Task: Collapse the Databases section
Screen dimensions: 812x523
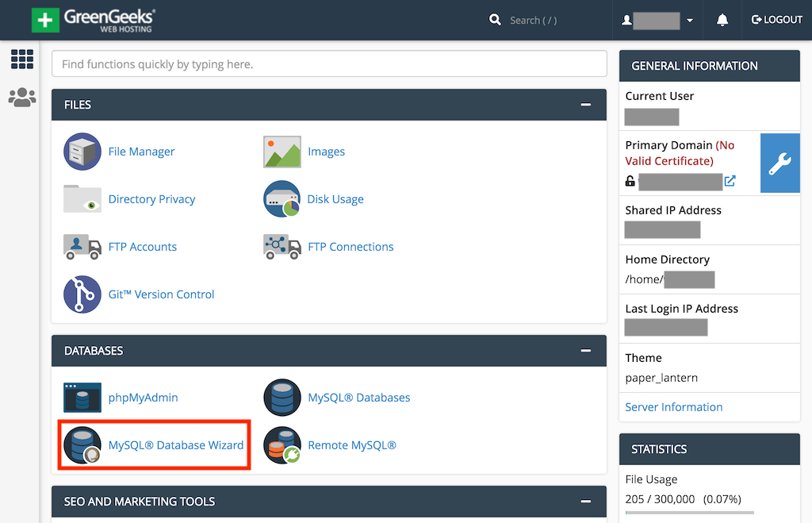Action: coord(586,351)
